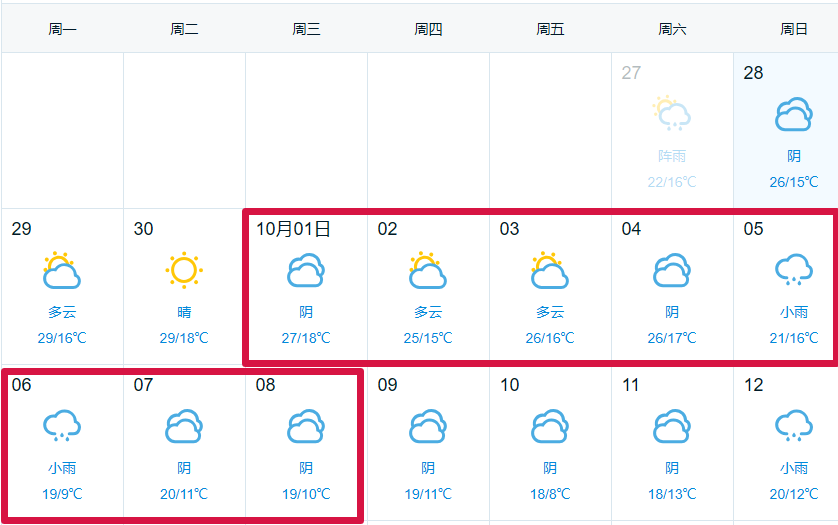
Task: Select date number 11 in the calendar
Action: point(631,385)
